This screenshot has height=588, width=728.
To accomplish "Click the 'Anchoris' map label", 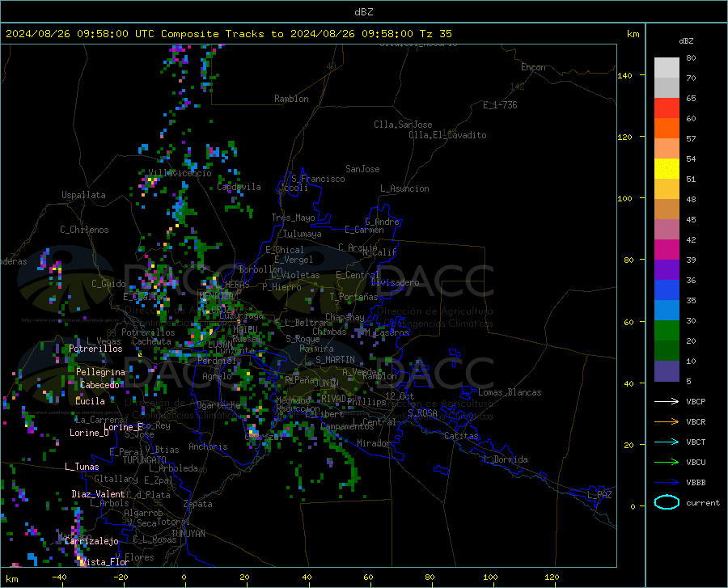I will [x=208, y=446].
